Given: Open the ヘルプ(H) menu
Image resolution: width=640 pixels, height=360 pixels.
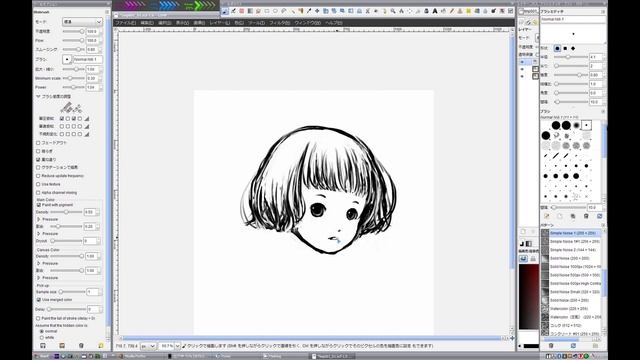Looking at the screenshot, I should pyautogui.click(x=333, y=23).
